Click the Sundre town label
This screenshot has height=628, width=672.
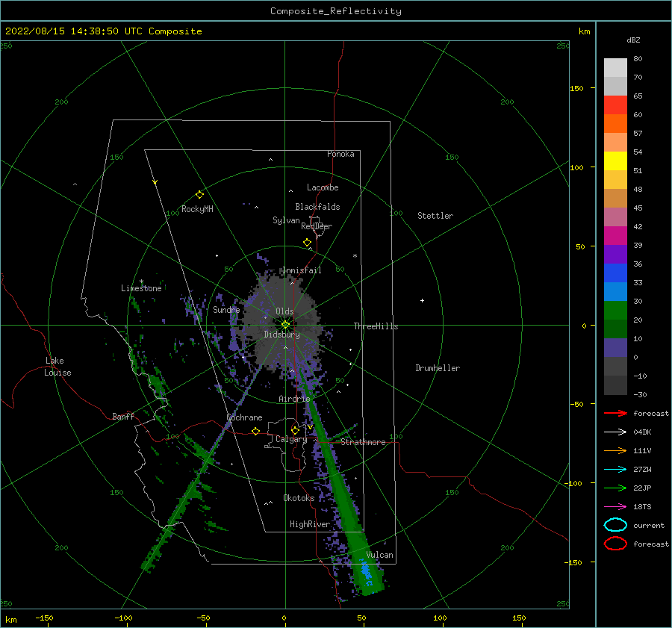click(226, 309)
